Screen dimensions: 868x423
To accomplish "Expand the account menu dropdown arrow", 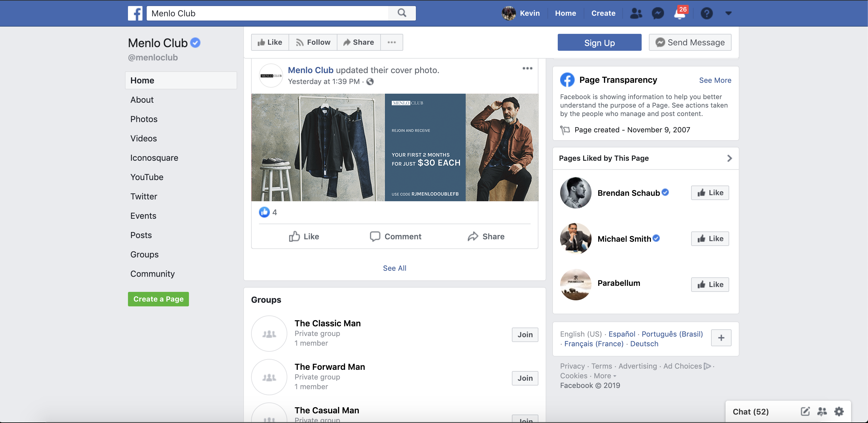I will pos(728,13).
